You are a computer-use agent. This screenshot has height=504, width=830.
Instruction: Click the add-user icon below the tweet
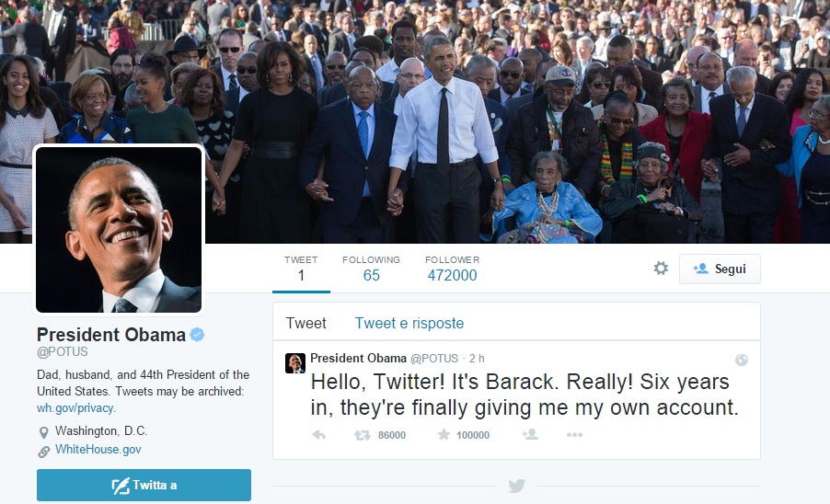(530, 435)
